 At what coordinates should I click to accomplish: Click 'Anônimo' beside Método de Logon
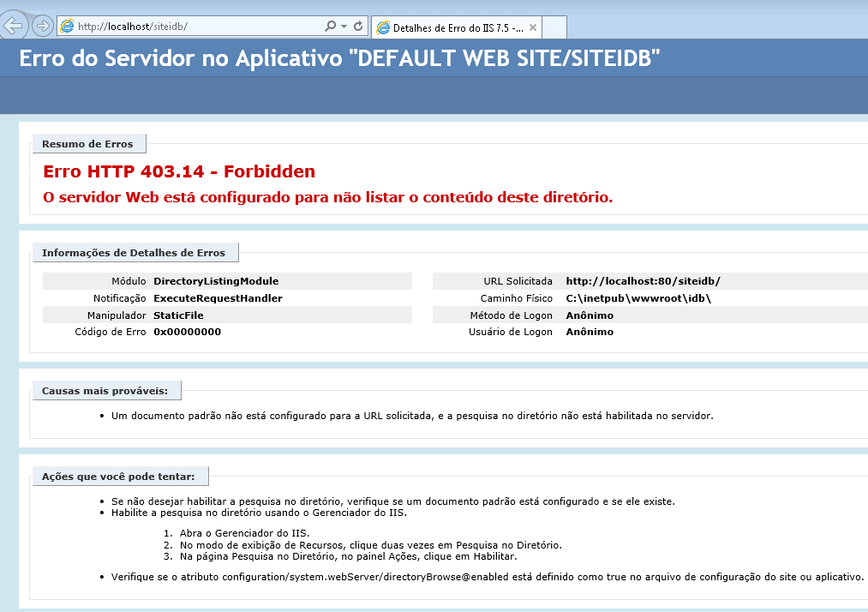[x=590, y=315]
